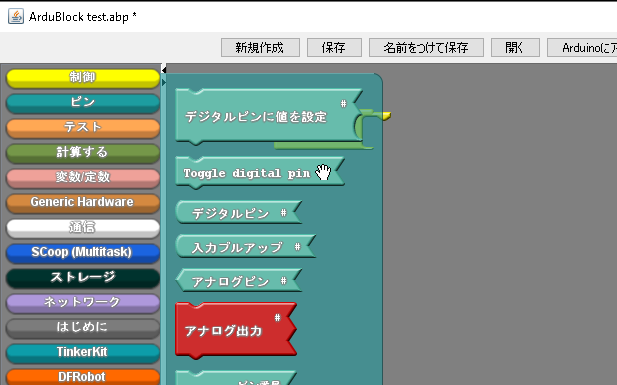This screenshot has width=617, height=385.
Task: Click the Java icon in title bar
Action: coord(16,17)
